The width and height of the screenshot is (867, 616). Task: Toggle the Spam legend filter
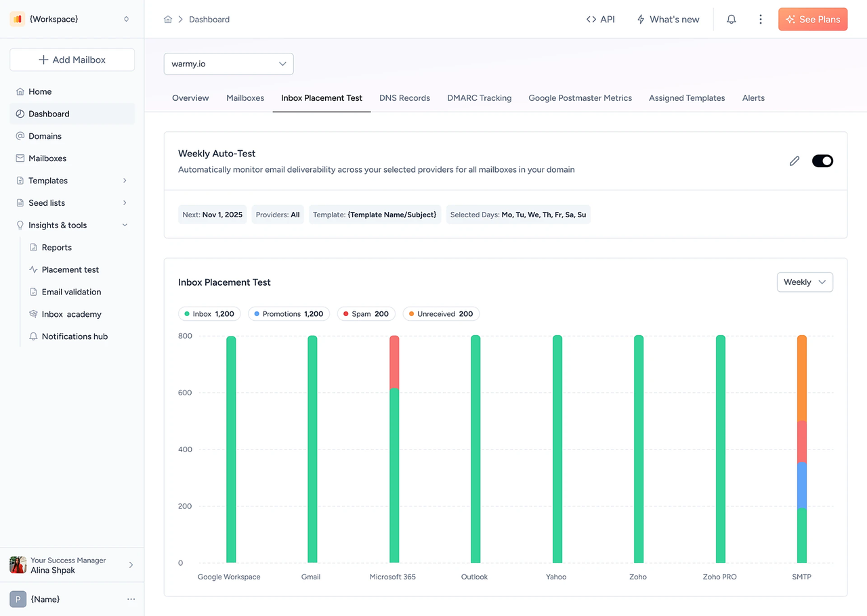click(366, 314)
